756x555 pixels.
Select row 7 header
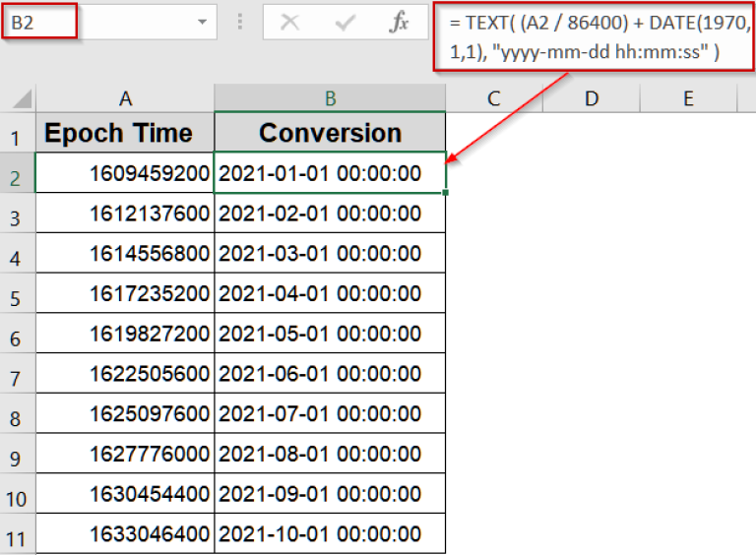pyautogui.click(x=18, y=373)
